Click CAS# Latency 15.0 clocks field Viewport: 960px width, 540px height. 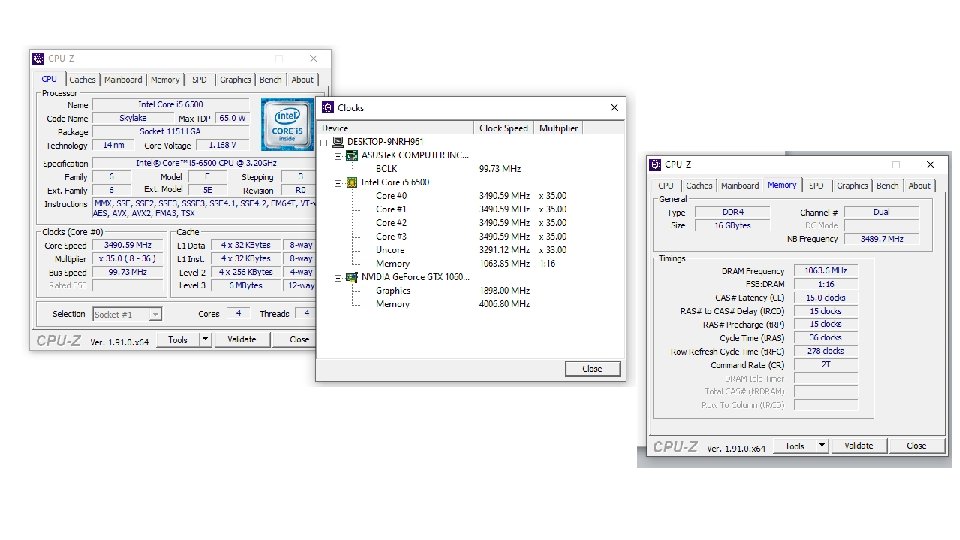[825, 298]
